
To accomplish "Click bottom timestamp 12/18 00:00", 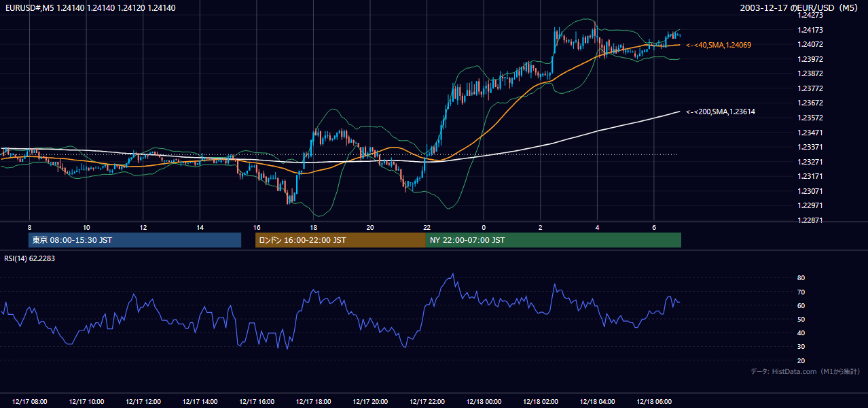I will (484, 402).
